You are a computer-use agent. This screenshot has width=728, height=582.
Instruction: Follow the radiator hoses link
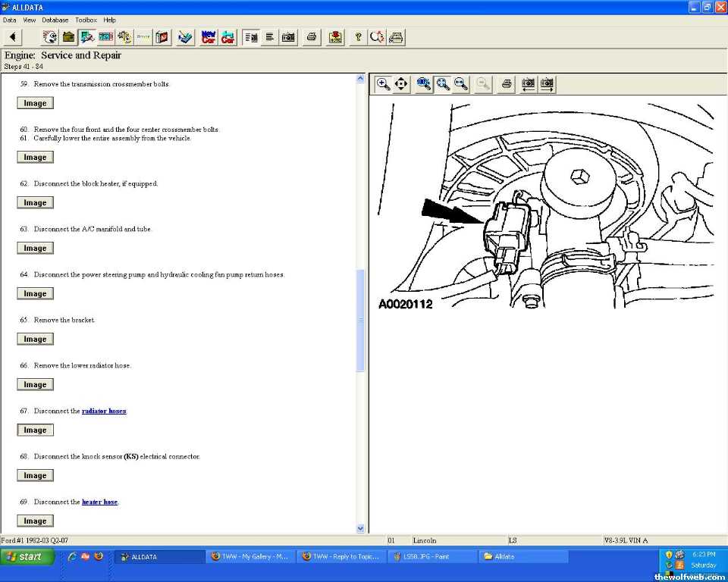(104, 411)
